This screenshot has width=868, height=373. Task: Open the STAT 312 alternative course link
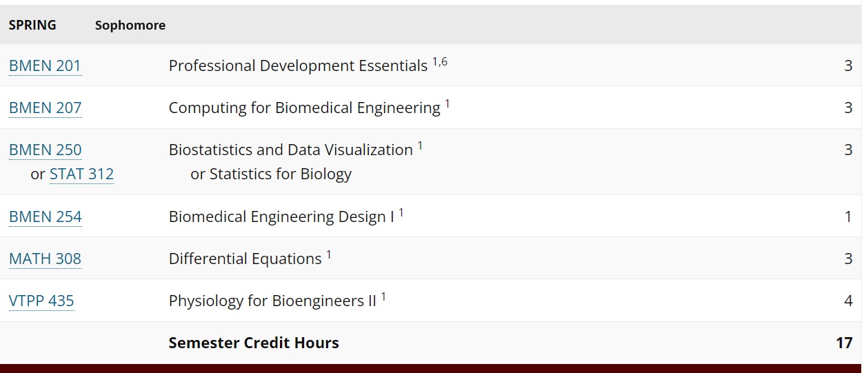tap(81, 174)
